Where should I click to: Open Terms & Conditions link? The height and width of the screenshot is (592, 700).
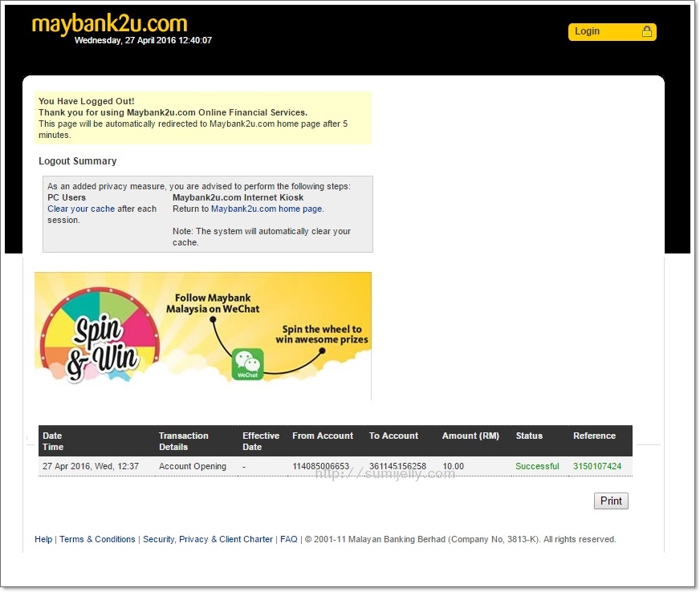tap(97, 539)
